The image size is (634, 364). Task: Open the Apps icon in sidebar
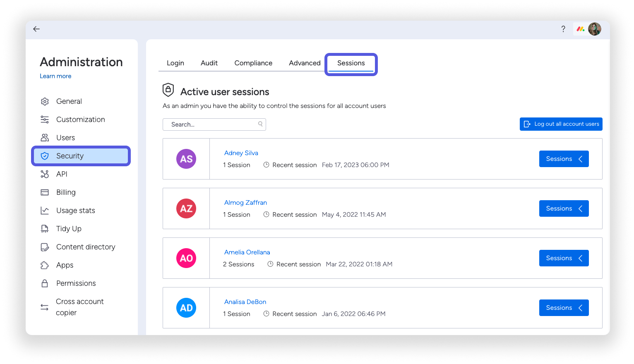[45, 265]
